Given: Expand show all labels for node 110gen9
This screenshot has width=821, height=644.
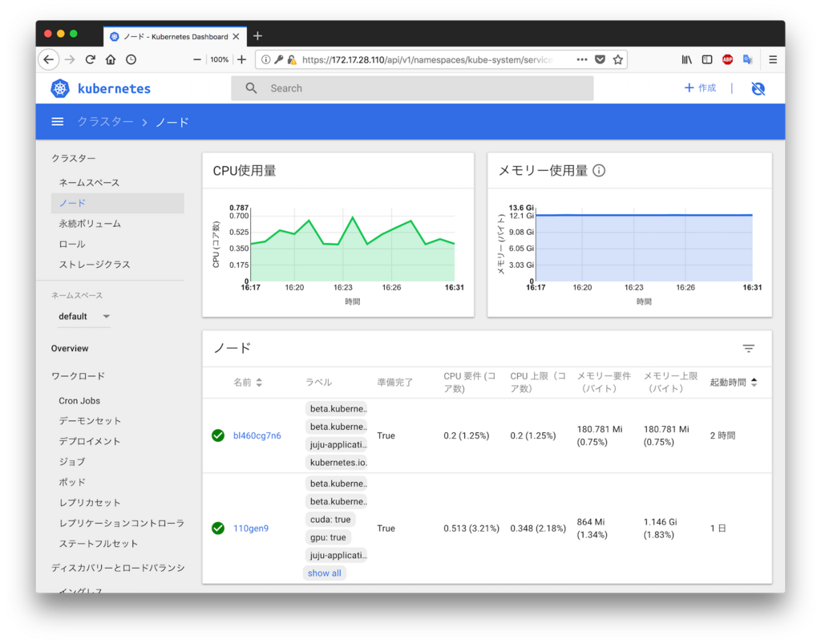Looking at the screenshot, I should pos(324,572).
